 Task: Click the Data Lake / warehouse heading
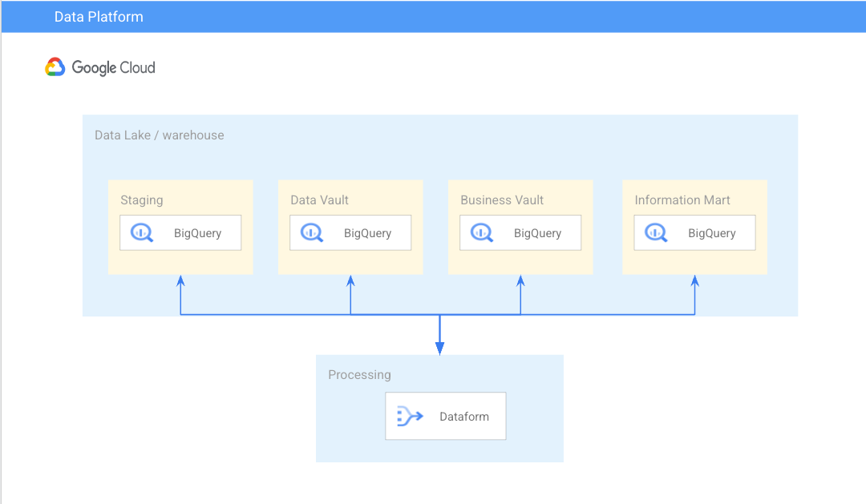[x=159, y=135]
